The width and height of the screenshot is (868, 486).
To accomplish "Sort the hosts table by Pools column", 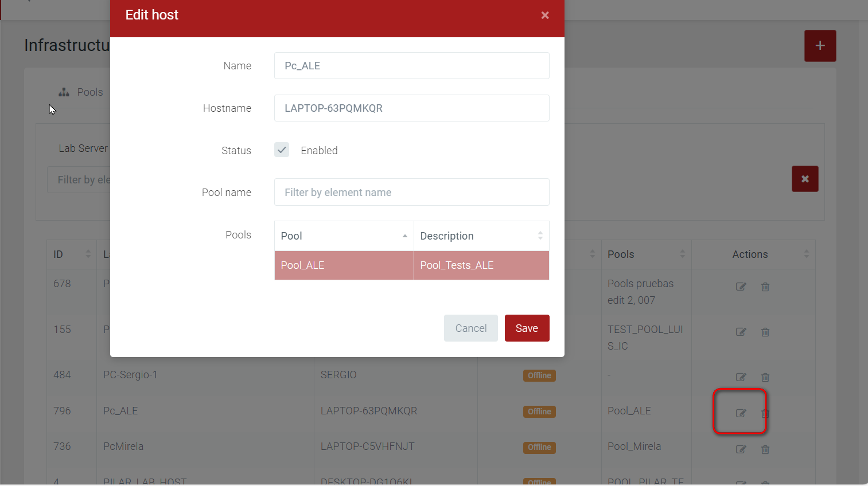I will 646,254.
